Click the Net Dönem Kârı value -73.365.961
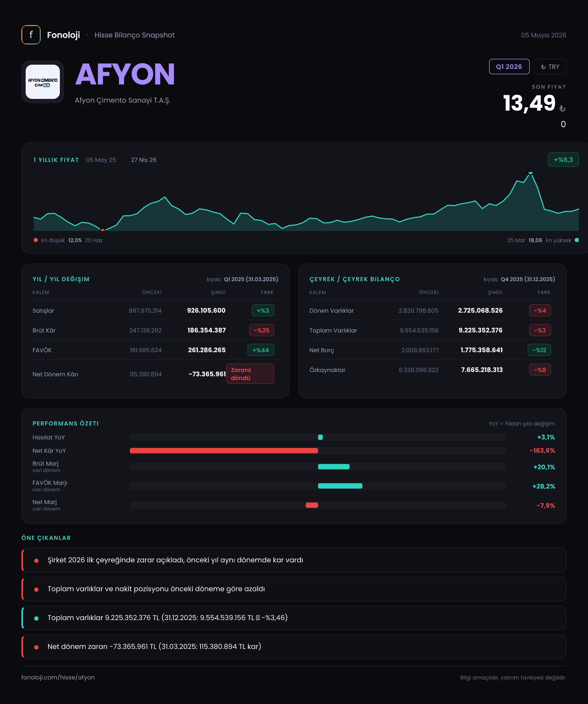Screen dimensions: 588x704 coord(207,374)
